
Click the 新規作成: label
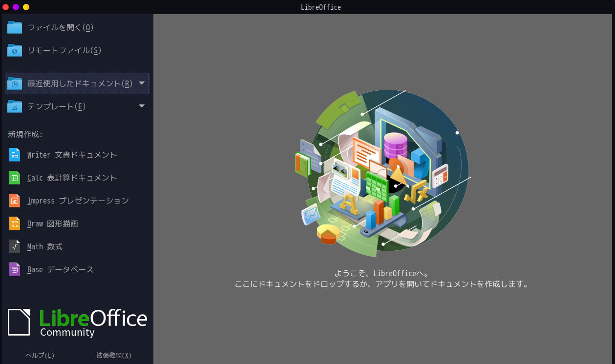tap(25, 134)
